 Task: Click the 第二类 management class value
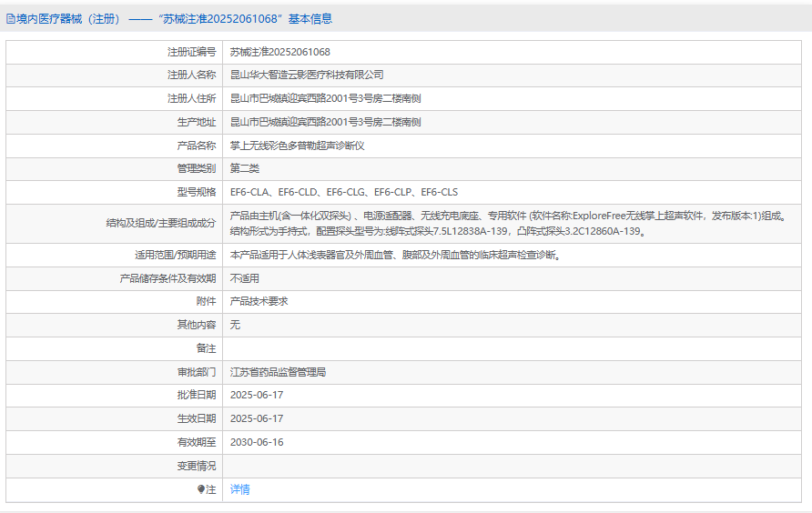click(x=245, y=169)
